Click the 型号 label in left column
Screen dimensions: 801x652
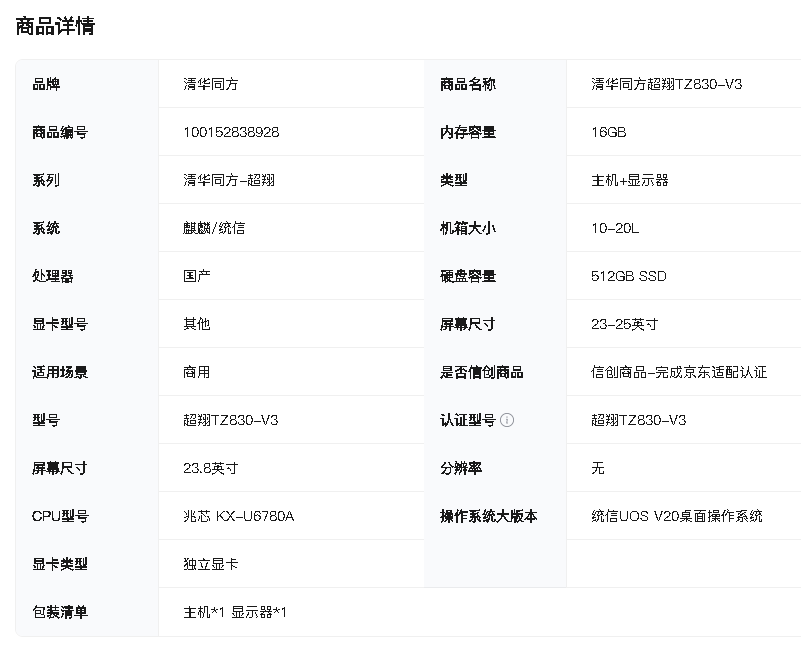pos(46,420)
